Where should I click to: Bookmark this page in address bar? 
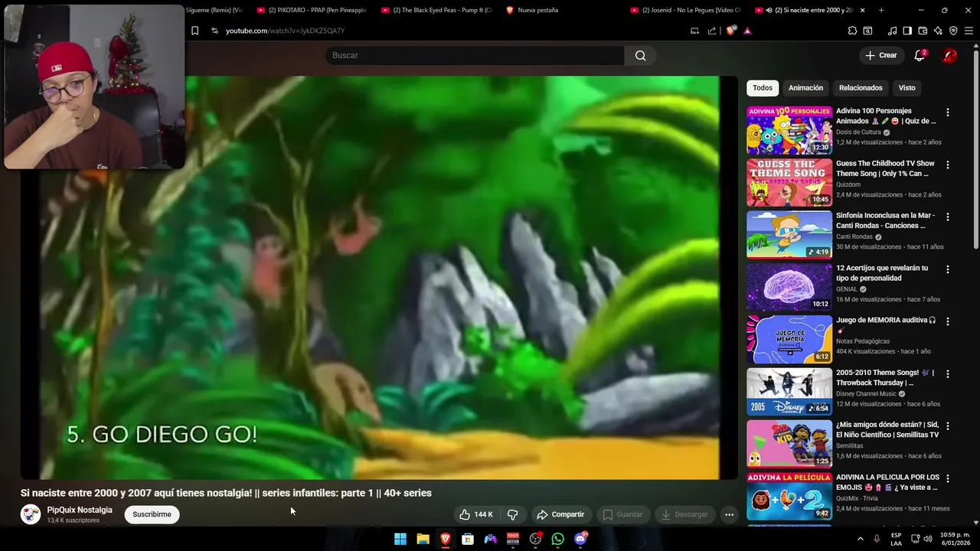tap(194, 31)
